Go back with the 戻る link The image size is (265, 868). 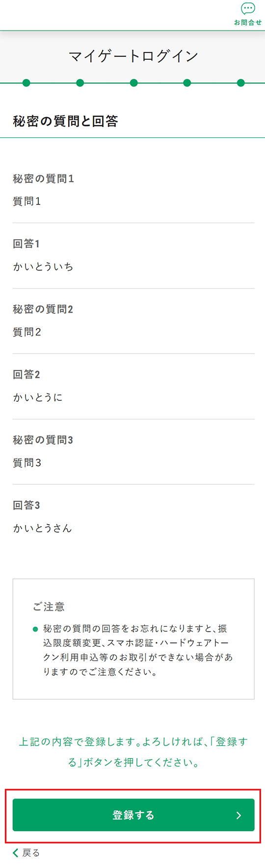click(x=31, y=853)
